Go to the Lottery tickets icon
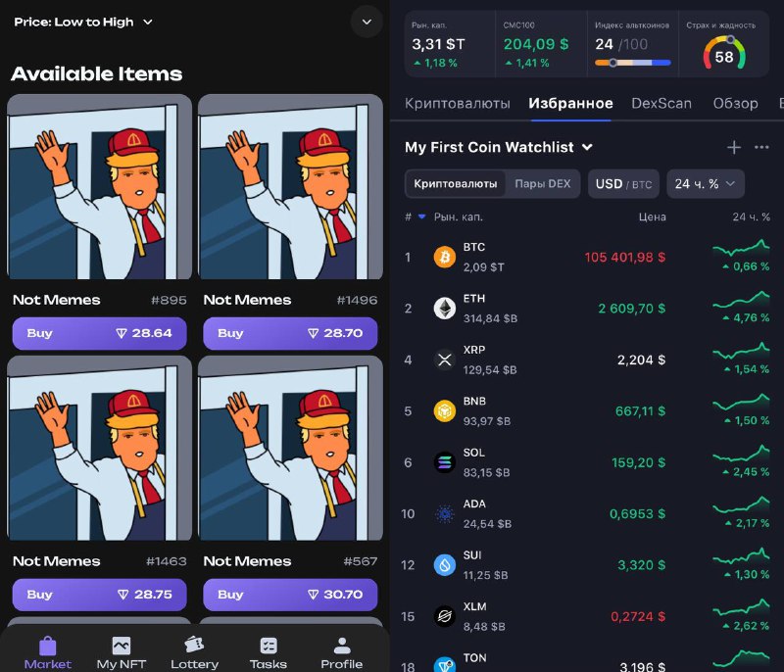 click(194, 645)
